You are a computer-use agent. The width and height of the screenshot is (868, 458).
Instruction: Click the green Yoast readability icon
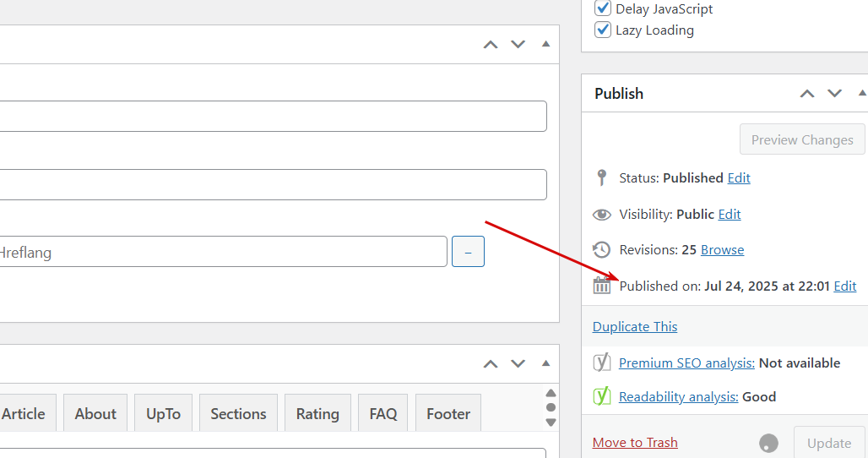pos(602,396)
